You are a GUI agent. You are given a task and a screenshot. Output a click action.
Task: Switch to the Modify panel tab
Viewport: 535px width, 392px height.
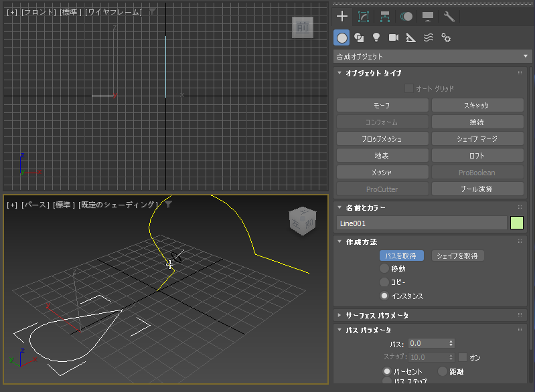point(364,16)
